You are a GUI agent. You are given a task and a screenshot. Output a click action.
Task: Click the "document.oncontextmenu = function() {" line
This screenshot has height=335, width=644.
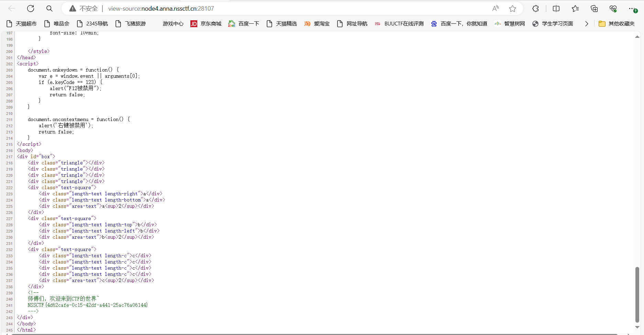(x=79, y=119)
